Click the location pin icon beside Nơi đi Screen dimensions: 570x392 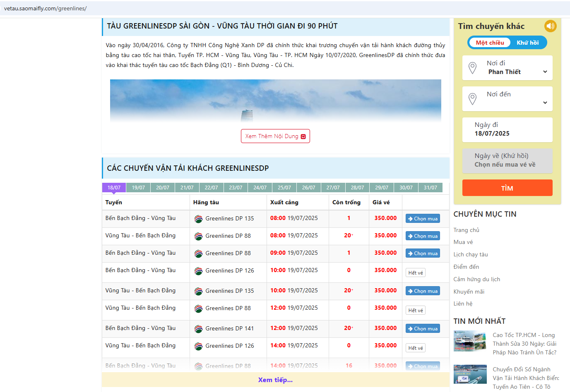coord(472,68)
